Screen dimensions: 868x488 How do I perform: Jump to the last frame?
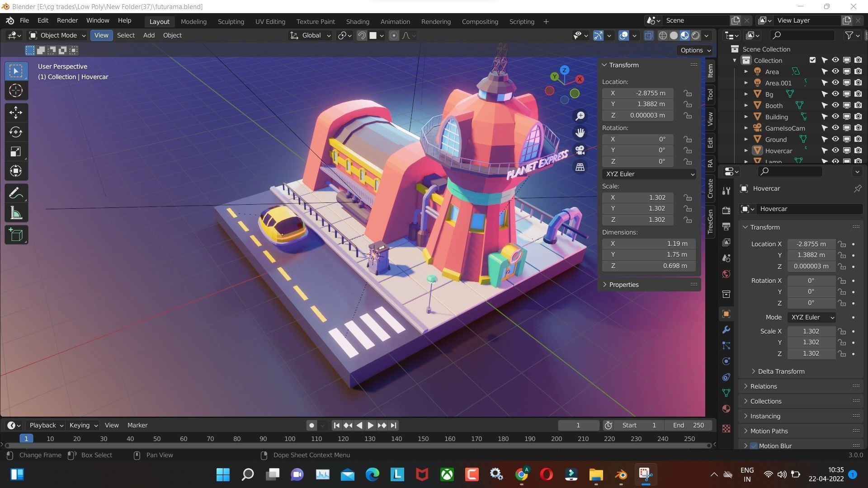pos(393,425)
